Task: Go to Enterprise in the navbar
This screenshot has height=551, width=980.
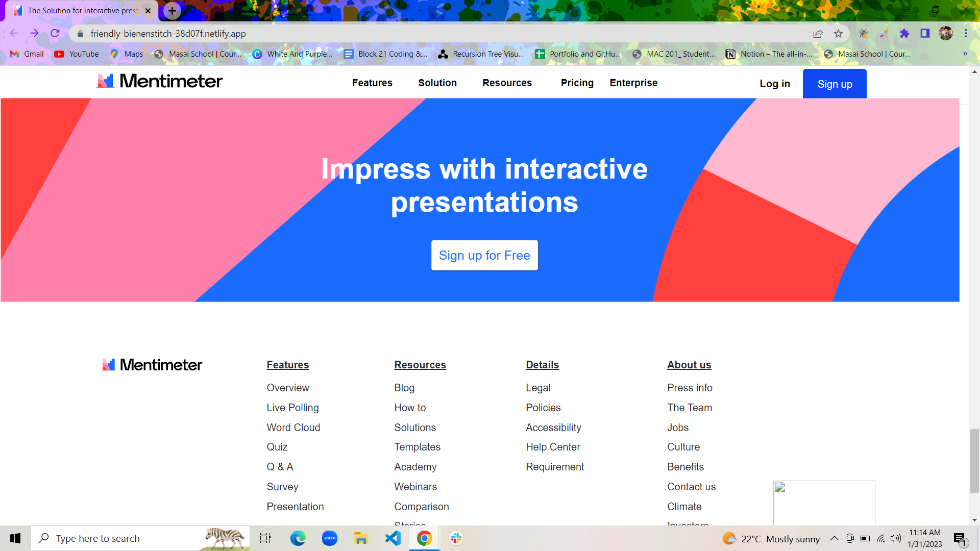Action: tap(633, 83)
